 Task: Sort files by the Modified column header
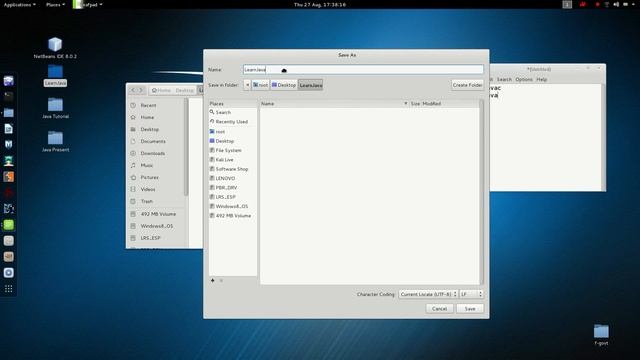(432, 104)
